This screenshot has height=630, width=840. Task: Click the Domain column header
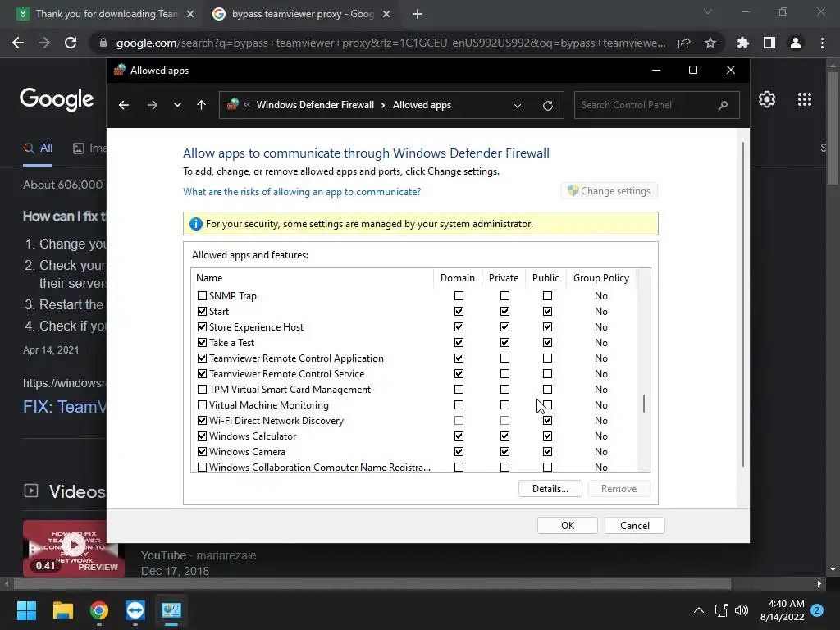(458, 278)
